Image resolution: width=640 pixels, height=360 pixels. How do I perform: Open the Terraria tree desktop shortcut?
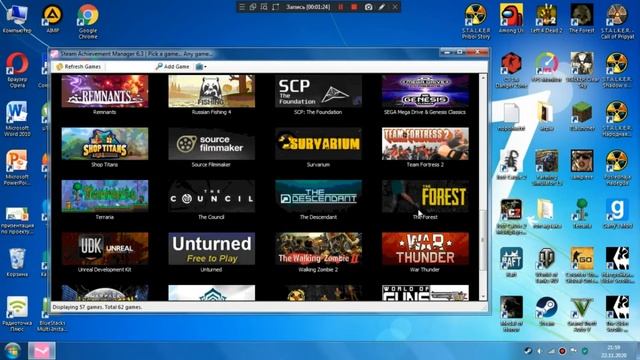pyautogui.click(x=582, y=214)
